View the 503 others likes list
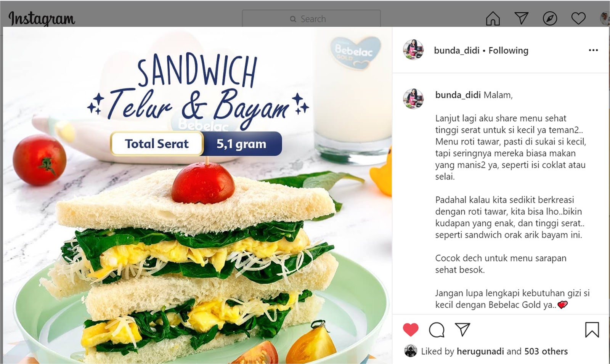This screenshot has height=364, width=610. click(x=546, y=351)
